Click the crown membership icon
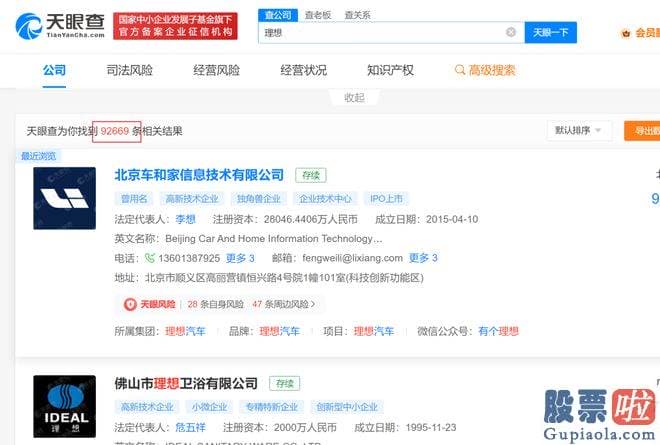Image resolution: width=660 pixels, height=445 pixels. [x=625, y=33]
